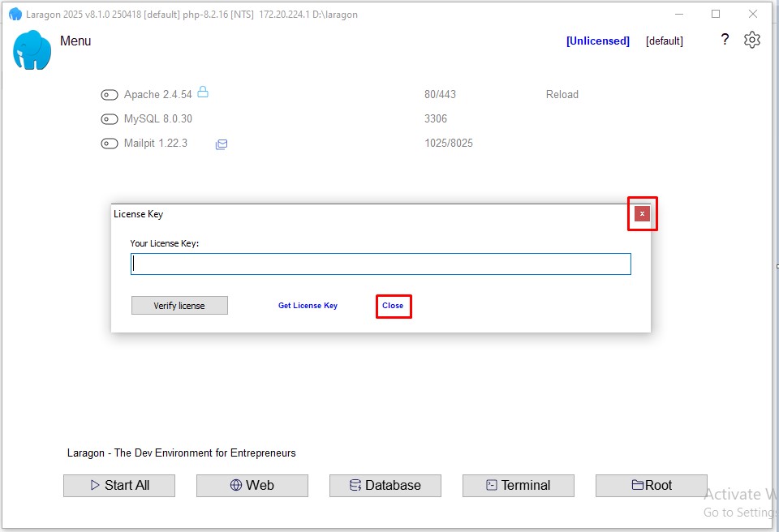Follow the Get License Key link
The width and height of the screenshot is (779, 532).
pos(308,306)
